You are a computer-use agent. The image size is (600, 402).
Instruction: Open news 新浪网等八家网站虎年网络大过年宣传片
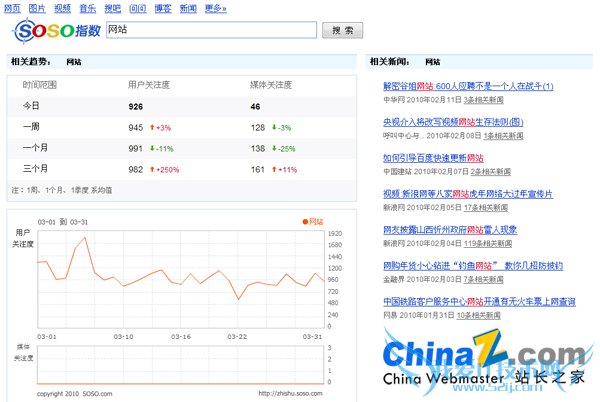(x=468, y=194)
